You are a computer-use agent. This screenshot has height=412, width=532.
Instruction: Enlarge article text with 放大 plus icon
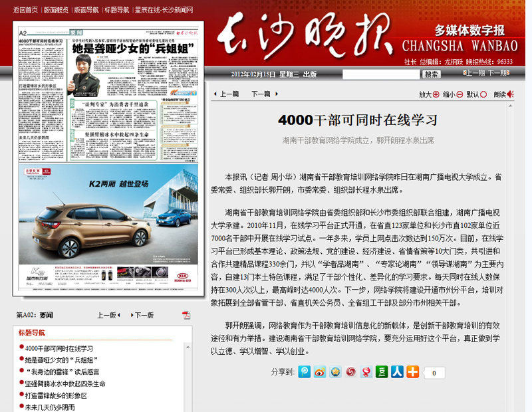tap(436, 94)
